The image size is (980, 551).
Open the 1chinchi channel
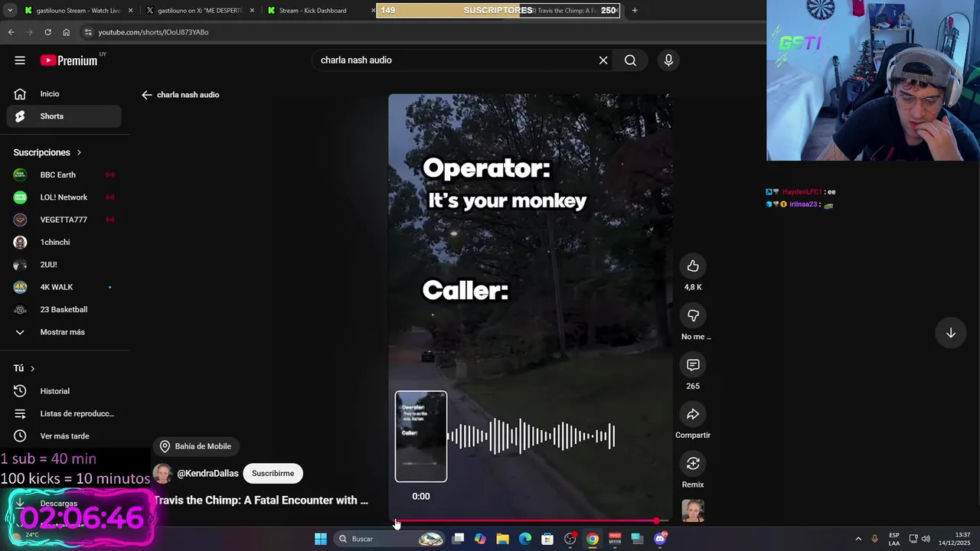(64, 243)
